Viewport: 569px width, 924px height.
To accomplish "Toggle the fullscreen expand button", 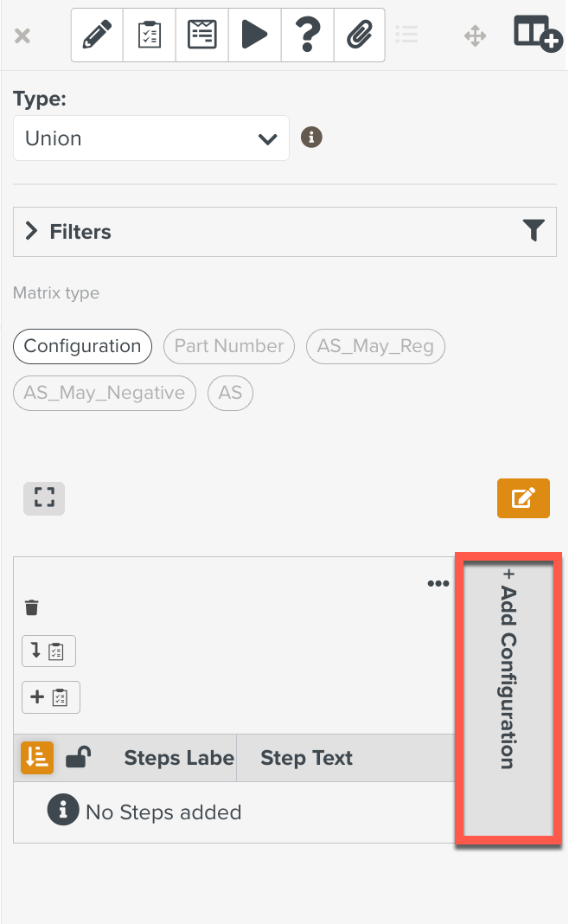I will (x=44, y=497).
